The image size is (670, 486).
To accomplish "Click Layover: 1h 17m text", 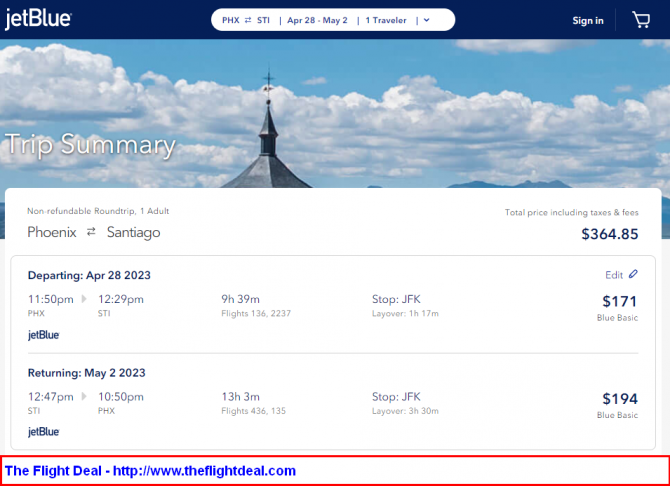I will (x=405, y=313).
